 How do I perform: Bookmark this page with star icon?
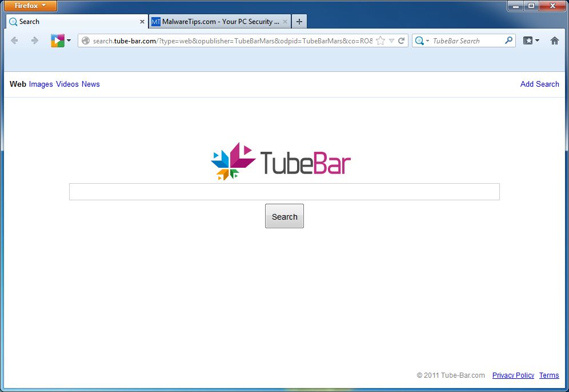[380, 41]
